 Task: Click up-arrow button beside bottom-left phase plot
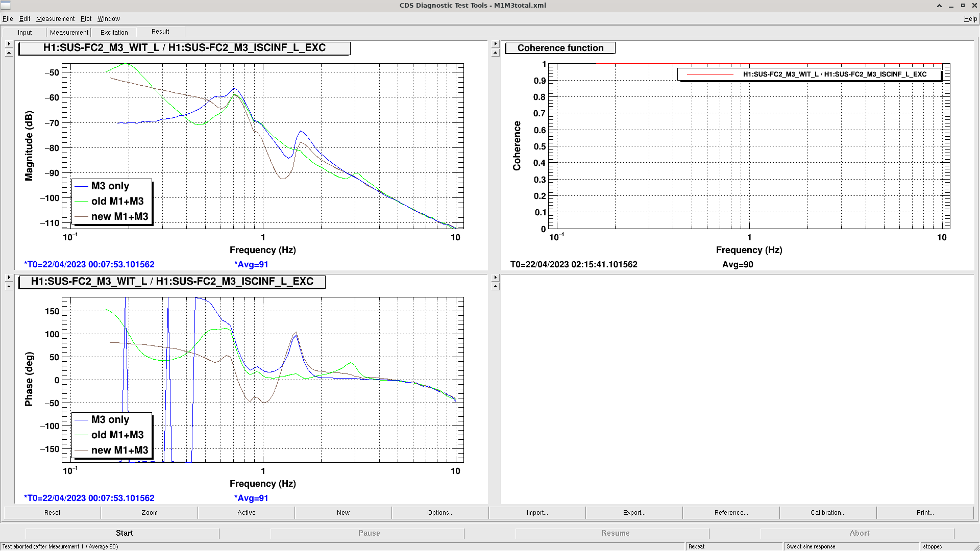pos(9,287)
